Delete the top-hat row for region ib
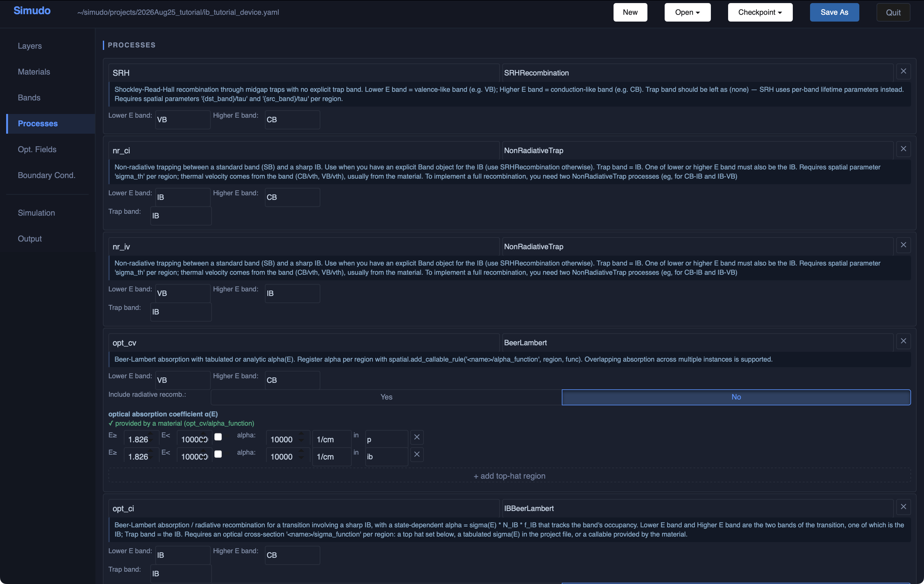The width and height of the screenshot is (924, 584). [x=417, y=454]
